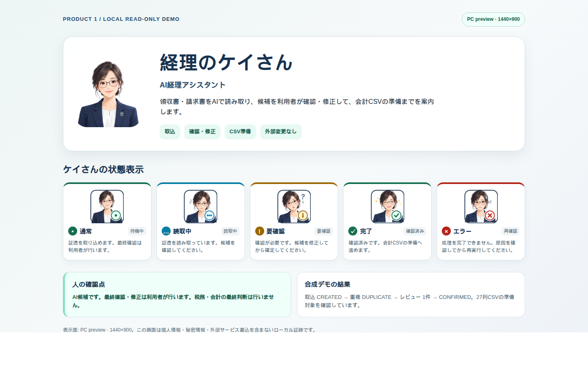
Task: Click the AI経理アシスタント subtitle
Action: point(193,85)
